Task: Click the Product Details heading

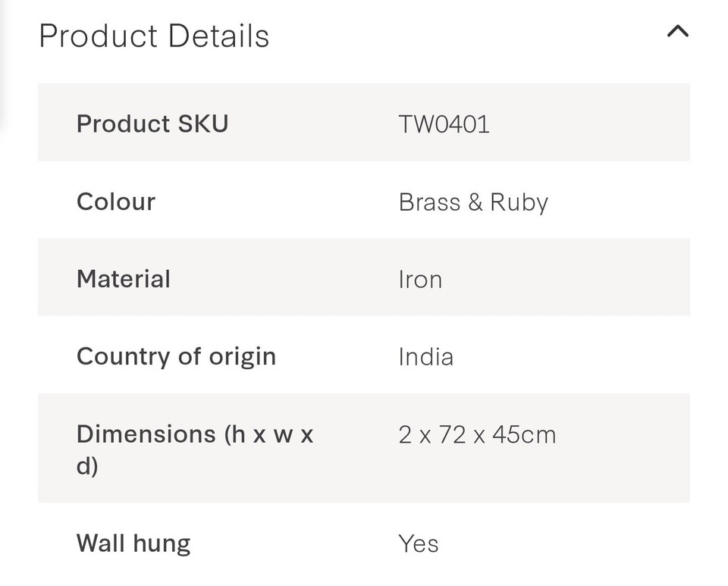Action: pyautogui.click(x=154, y=36)
